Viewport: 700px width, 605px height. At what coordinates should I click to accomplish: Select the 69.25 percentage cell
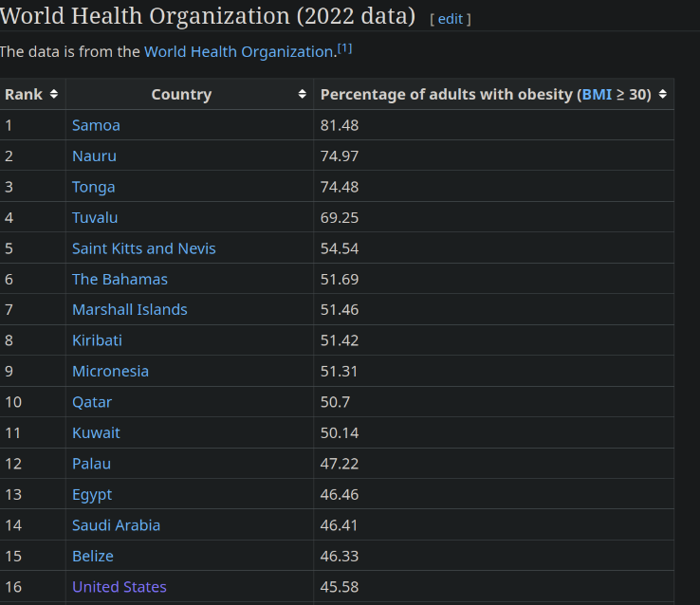[493, 218]
